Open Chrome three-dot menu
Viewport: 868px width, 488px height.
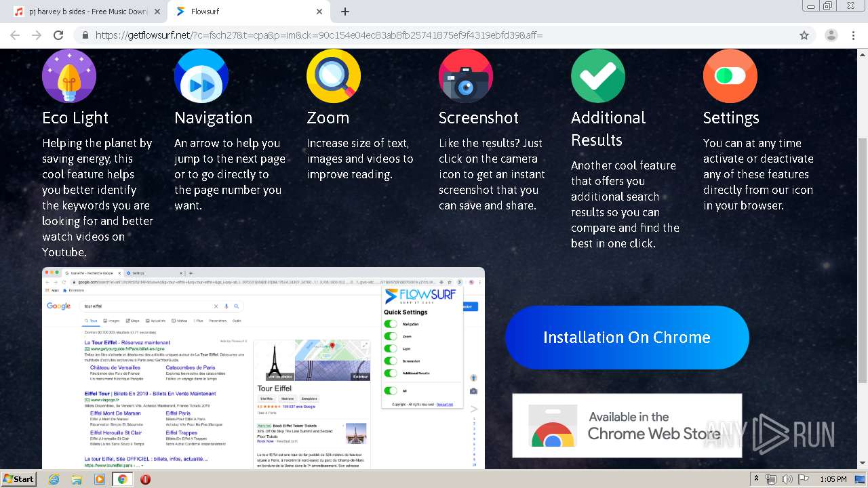853,35
